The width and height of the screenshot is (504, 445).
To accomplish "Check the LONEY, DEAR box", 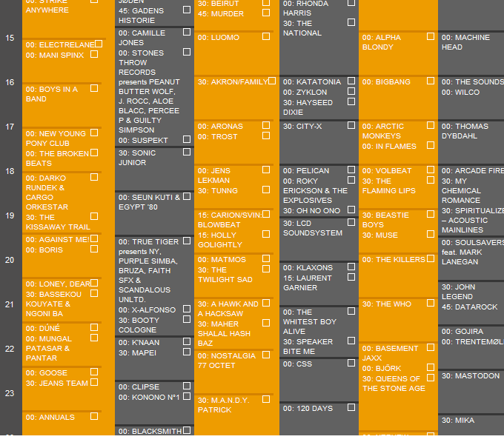I will tap(94, 283).
